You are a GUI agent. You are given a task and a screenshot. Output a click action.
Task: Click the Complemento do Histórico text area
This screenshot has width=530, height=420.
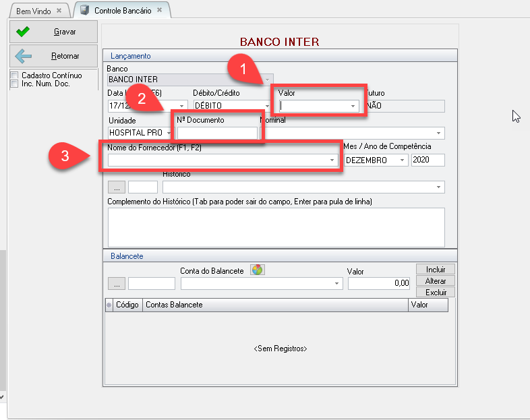tap(276, 227)
